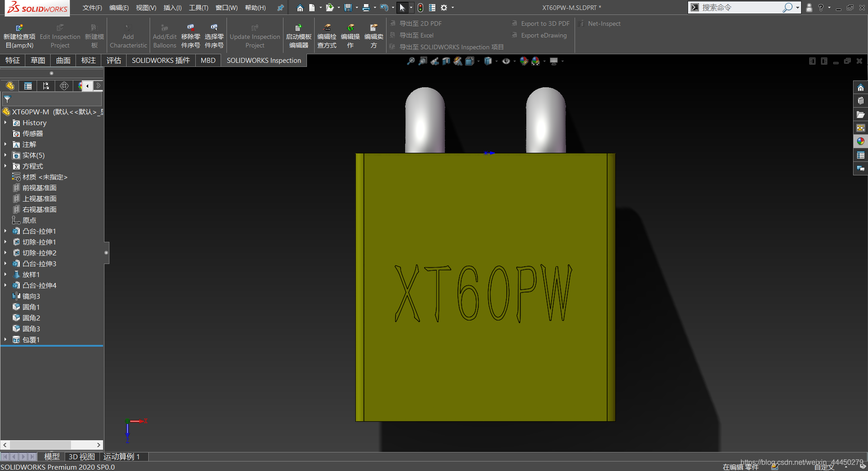Open the PropertyManager tab icon
This screenshot has width=868, height=471.
tap(28, 86)
